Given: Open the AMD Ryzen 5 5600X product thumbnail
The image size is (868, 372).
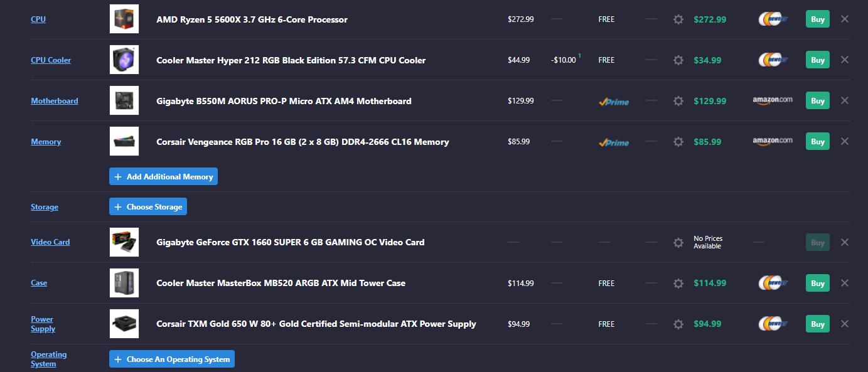Looking at the screenshot, I should [x=124, y=19].
